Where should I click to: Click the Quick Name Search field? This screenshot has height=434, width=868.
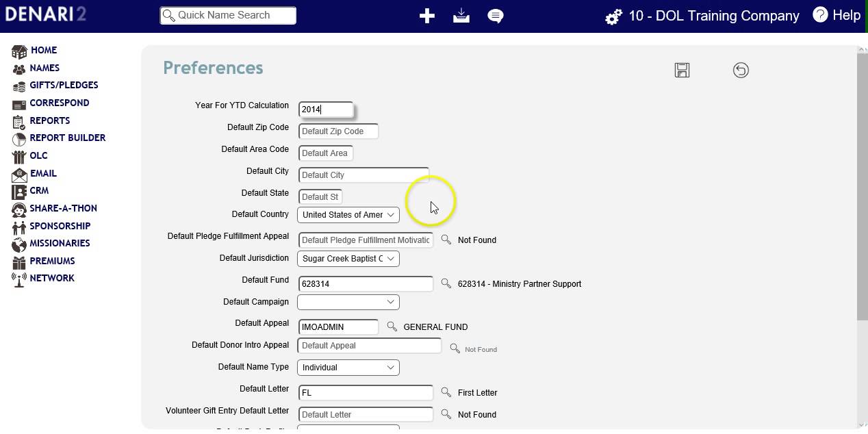click(228, 15)
